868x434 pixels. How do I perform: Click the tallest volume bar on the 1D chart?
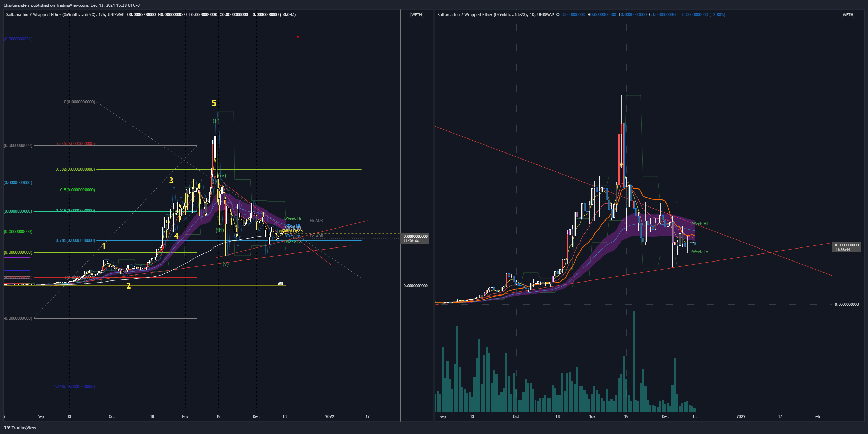[x=634, y=361]
